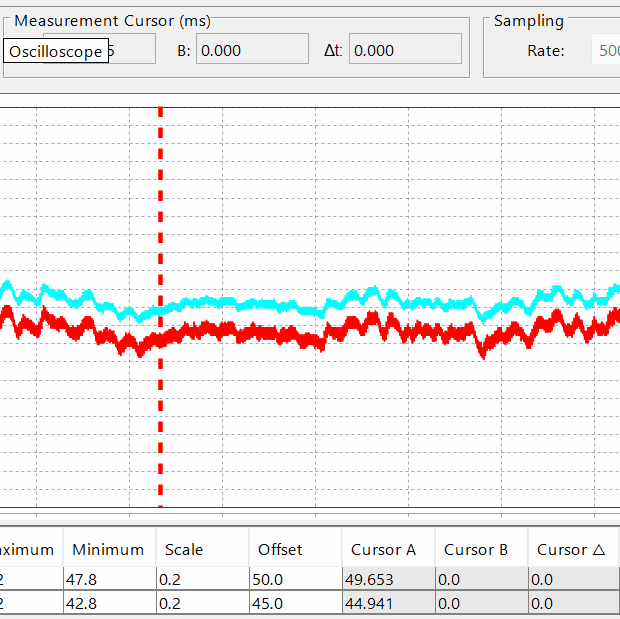The image size is (620, 619).
Task: Select the Minimum column header
Action: (x=108, y=549)
